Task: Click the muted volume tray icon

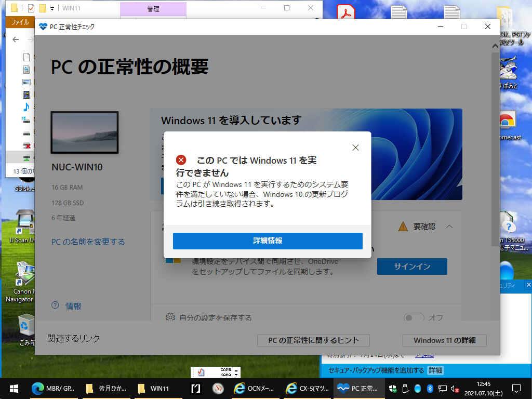Action: point(455,389)
